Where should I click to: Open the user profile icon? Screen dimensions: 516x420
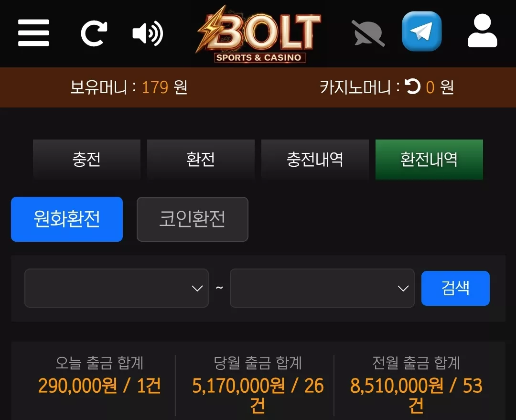click(x=482, y=31)
